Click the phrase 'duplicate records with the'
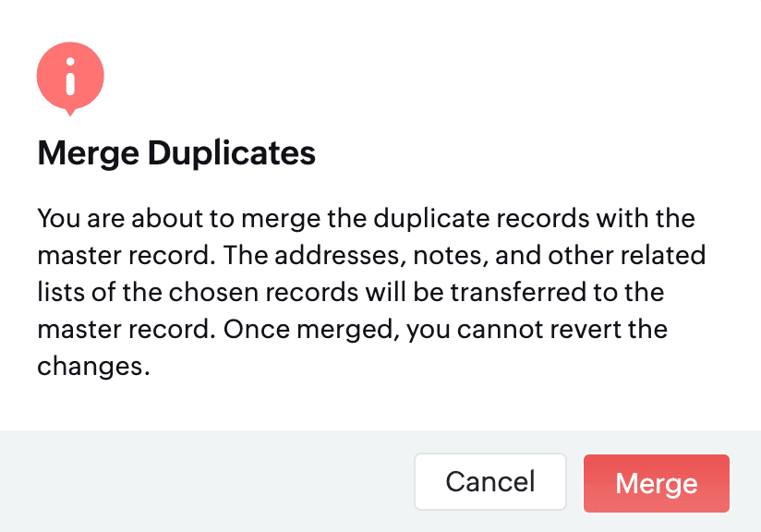The image size is (761, 532). pyautogui.click(x=534, y=218)
